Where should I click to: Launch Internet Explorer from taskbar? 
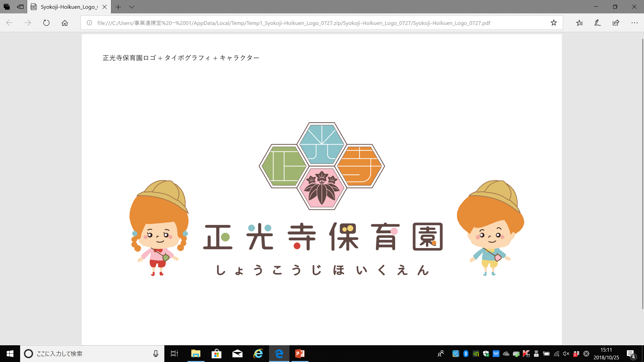coord(258,354)
